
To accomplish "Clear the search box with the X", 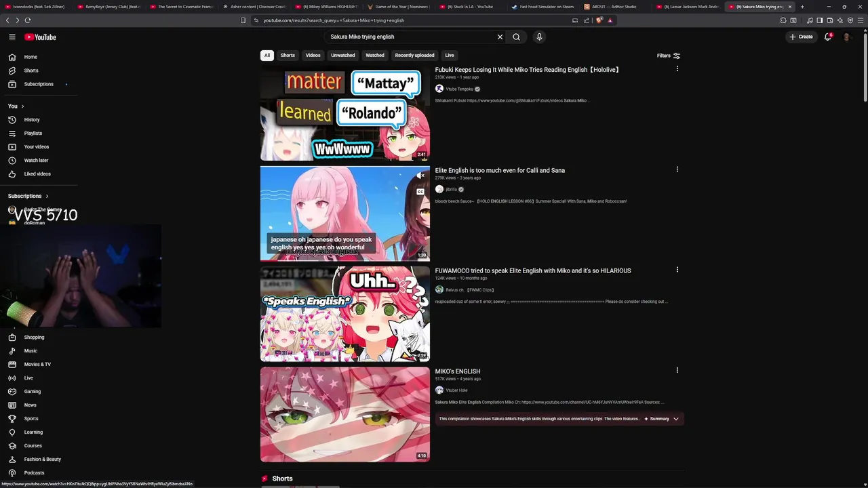I will (500, 37).
